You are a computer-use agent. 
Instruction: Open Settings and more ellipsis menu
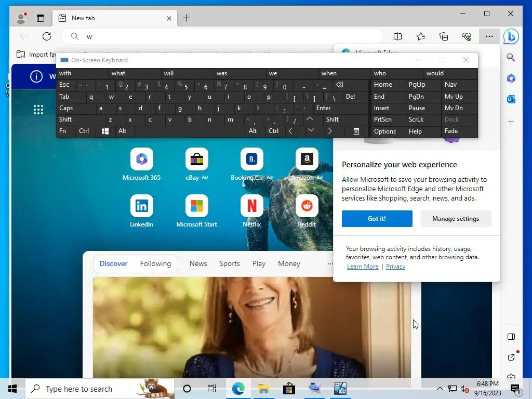tap(489, 36)
